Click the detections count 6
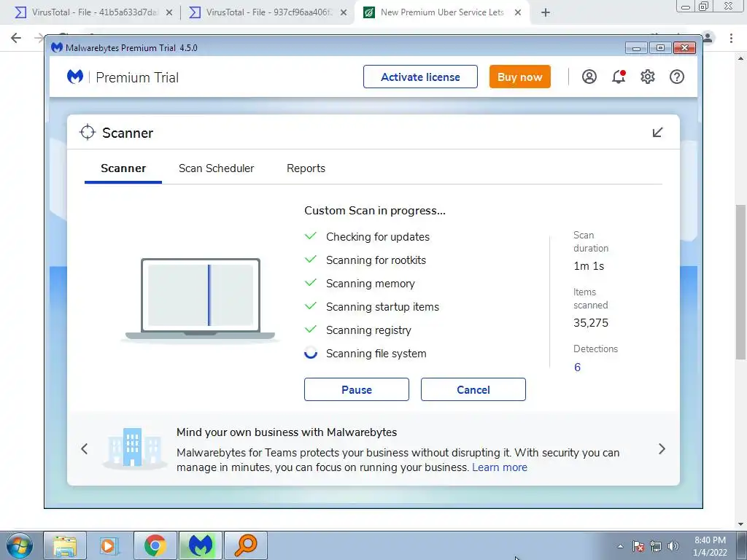This screenshot has width=747, height=560. 578,367
